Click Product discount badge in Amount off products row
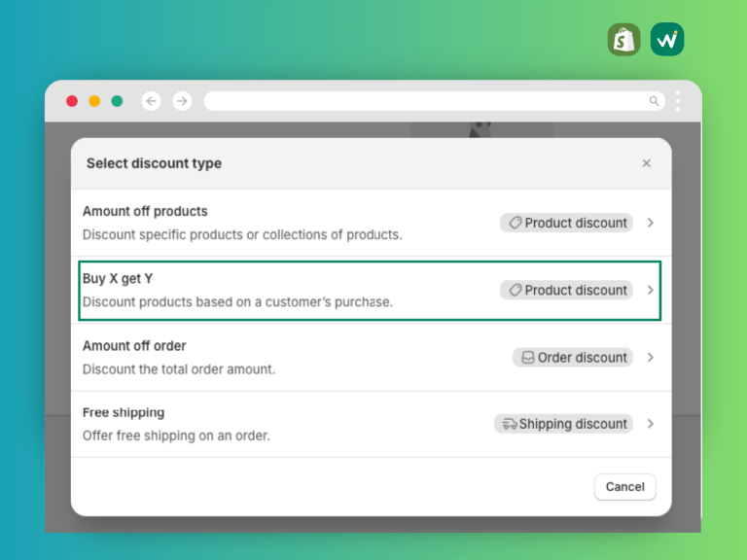Screen dimensions: 747x560 coord(566,223)
